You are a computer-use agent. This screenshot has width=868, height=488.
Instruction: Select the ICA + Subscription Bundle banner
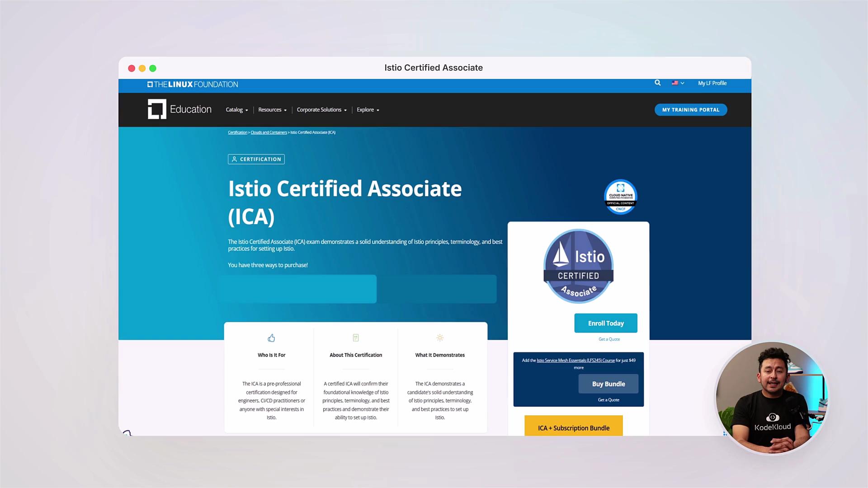pos(573,426)
